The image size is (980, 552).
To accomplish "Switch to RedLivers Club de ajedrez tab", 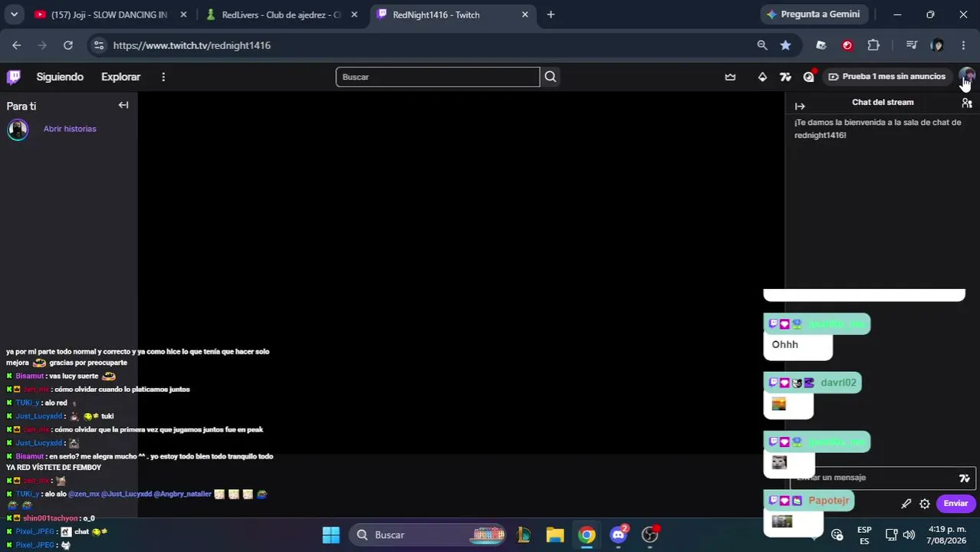I will tap(281, 15).
